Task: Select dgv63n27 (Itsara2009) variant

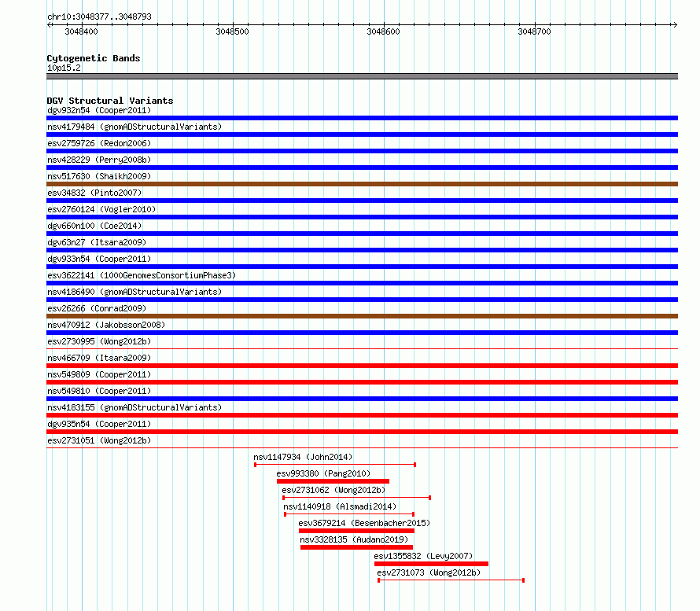Action: [x=97, y=242]
